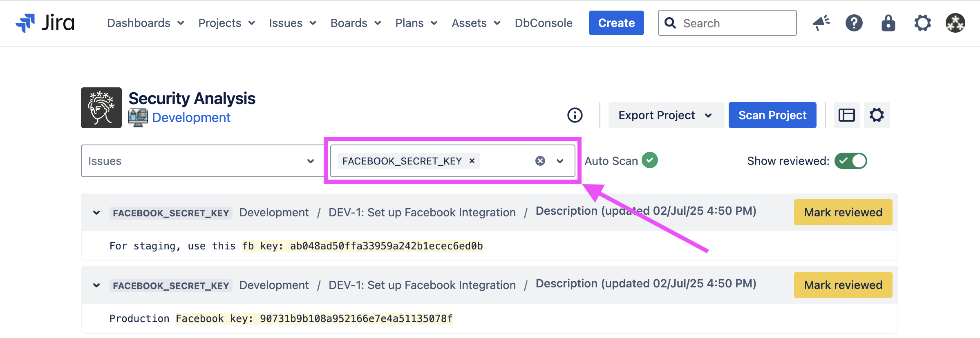
Task: Click the Jira logo
Action: (45, 23)
